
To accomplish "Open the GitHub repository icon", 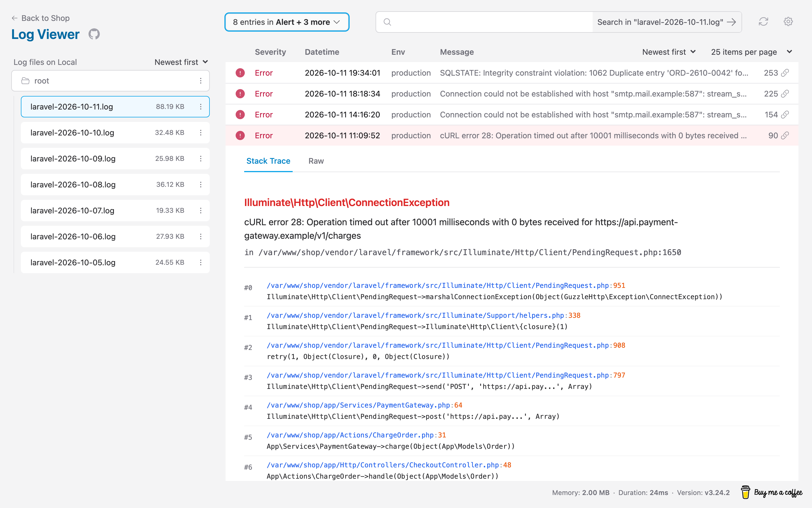I will (x=94, y=34).
